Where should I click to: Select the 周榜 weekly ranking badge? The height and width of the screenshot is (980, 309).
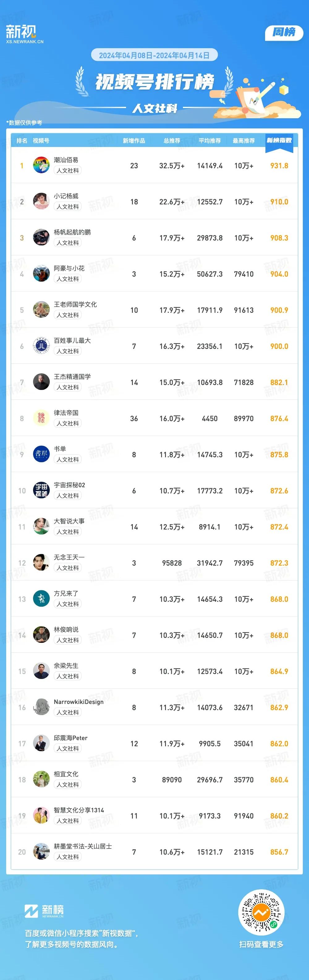284,32
